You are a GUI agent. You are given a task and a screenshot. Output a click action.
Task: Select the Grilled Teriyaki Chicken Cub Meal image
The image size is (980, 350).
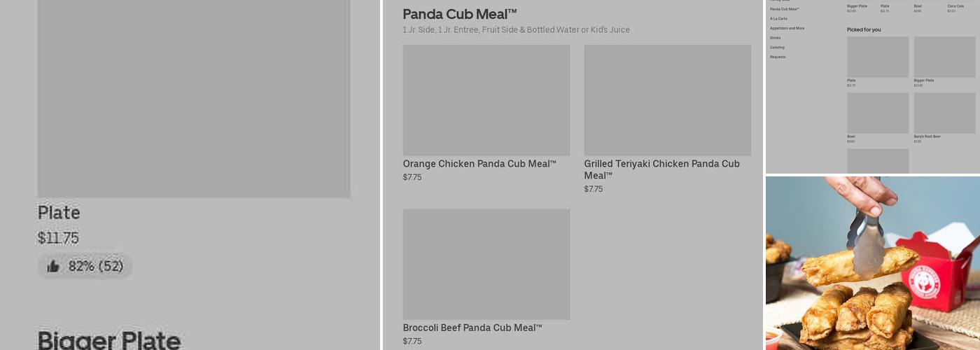tap(667, 100)
